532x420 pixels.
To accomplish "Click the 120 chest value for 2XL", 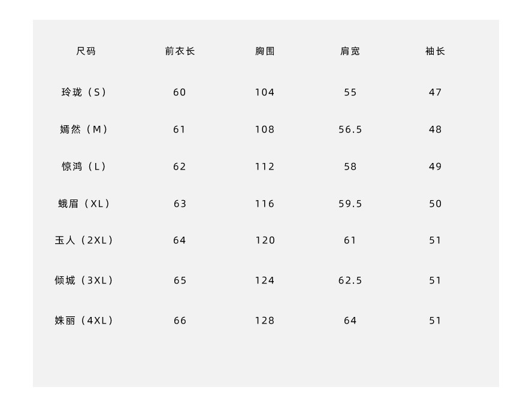I will pos(265,240).
